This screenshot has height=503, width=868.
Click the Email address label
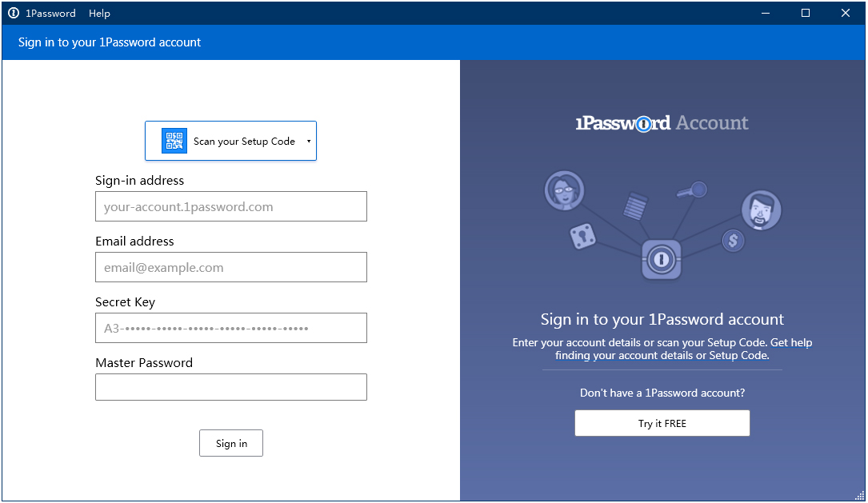pyautogui.click(x=134, y=242)
